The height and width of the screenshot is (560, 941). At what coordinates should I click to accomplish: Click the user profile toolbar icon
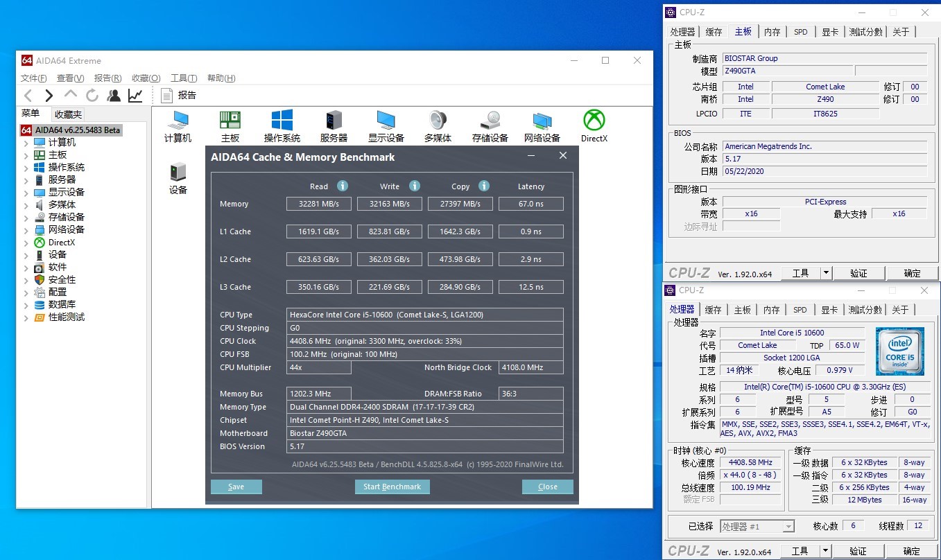(114, 96)
